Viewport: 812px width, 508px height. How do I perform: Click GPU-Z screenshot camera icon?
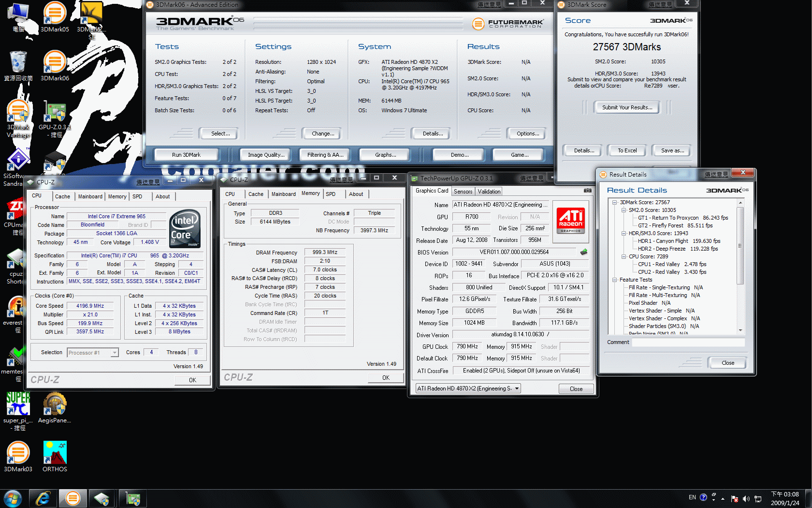point(587,191)
